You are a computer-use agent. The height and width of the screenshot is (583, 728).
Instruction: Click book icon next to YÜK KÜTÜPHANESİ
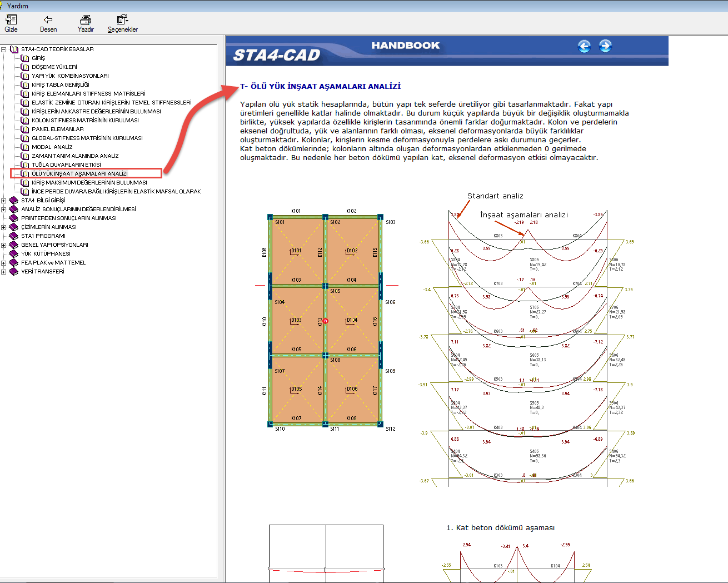[x=14, y=253]
